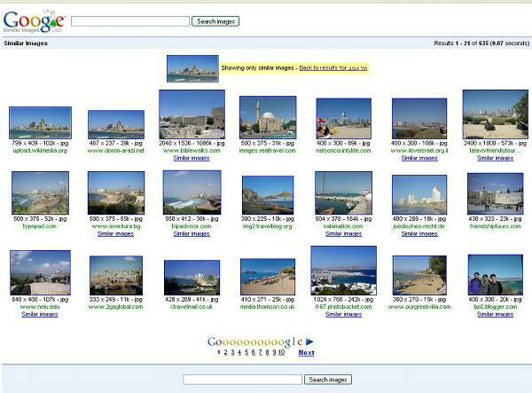Follow the Back to results link
The width and height of the screenshot is (532, 393).
pyautogui.click(x=333, y=68)
